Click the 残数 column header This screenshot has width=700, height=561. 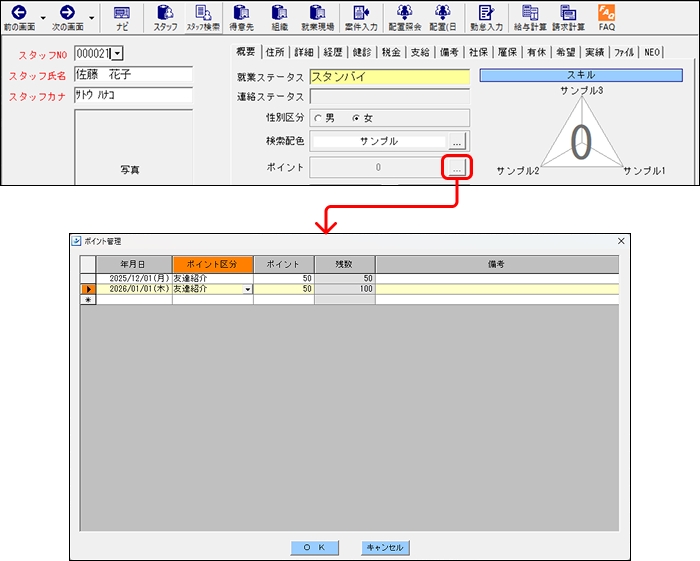(345, 264)
